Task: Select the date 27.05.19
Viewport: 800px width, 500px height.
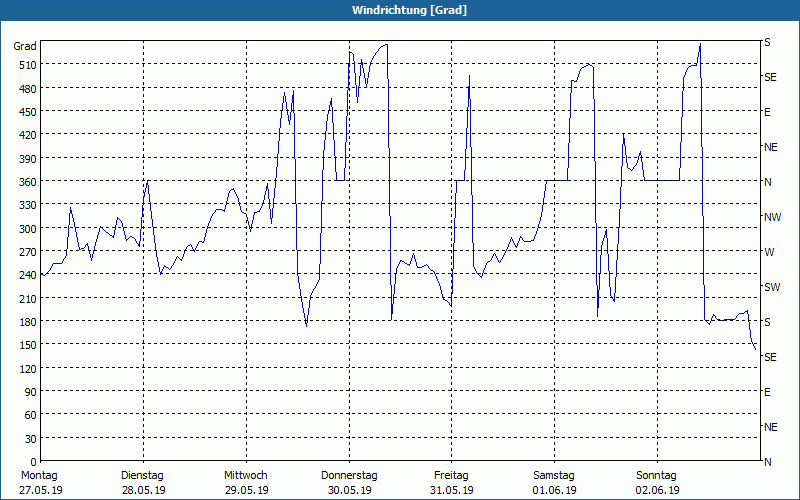Action: pos(41,490)
